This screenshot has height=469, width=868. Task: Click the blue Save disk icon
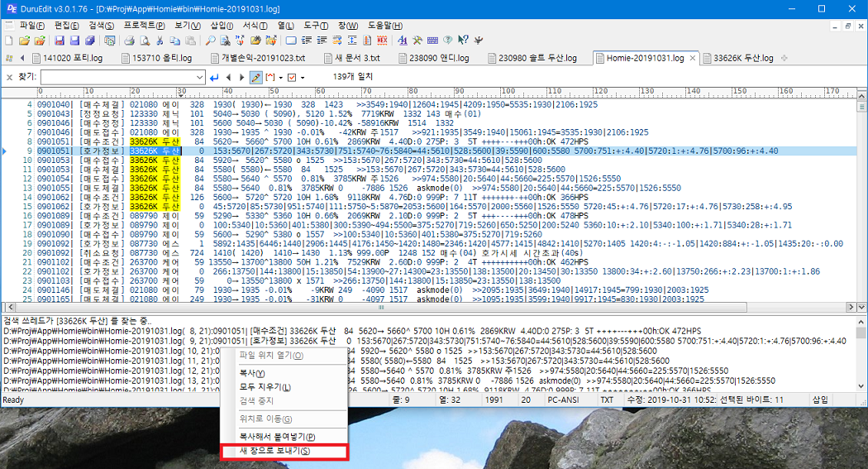pos(74,41)
